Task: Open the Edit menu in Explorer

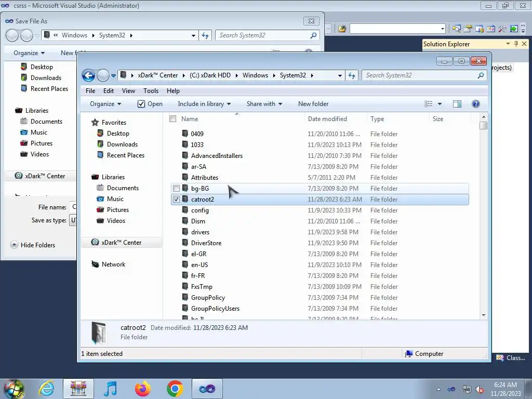Action: [109, 91]
